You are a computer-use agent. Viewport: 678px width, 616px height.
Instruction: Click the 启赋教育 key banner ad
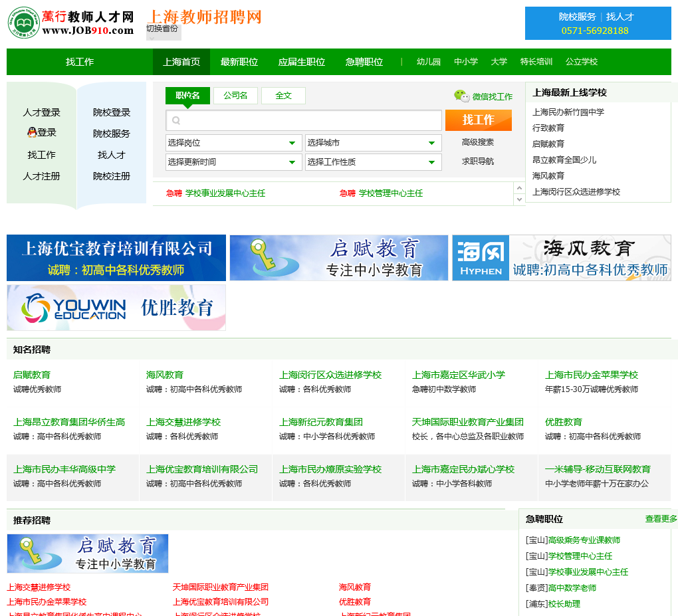pos(339,258)
